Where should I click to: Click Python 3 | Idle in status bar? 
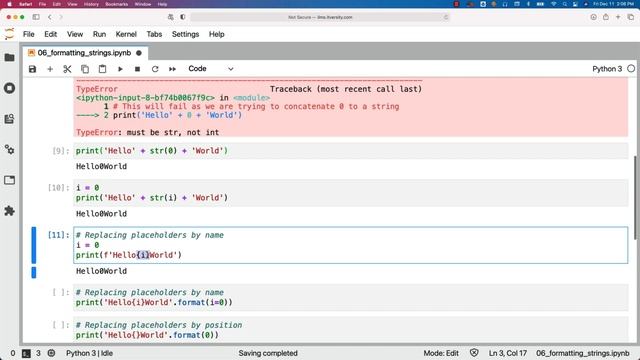(x=89, y=353)
